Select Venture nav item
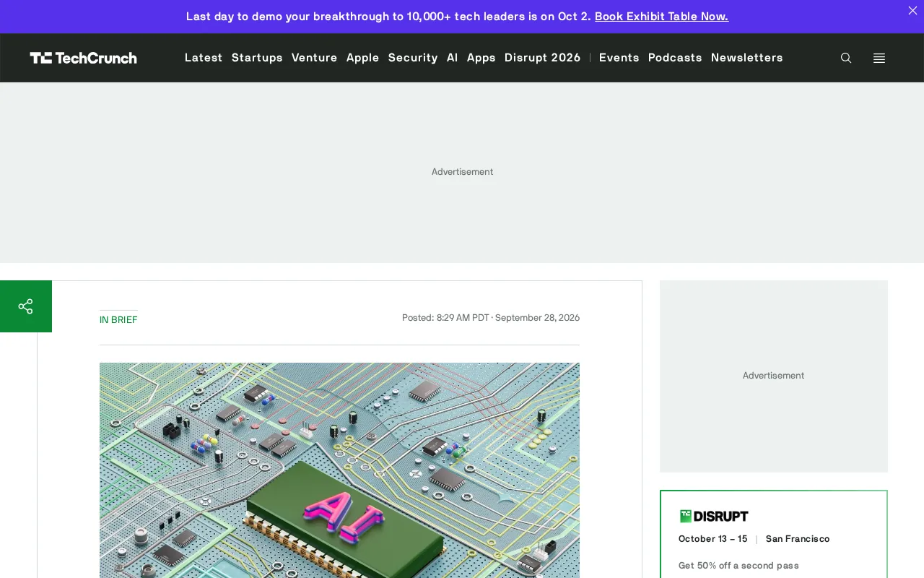Viewport: 924px width, 578px height. pos(315,58)
